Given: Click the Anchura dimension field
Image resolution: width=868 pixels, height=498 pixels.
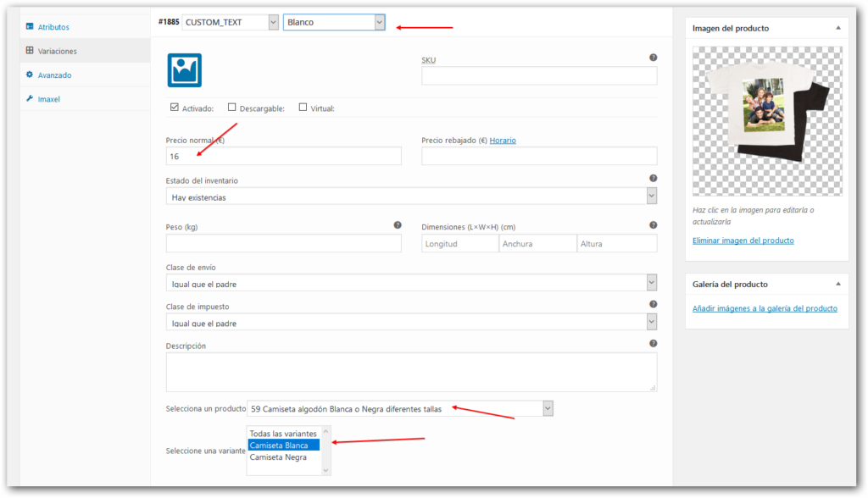Looking at the screenshot, I should [537, 243].
